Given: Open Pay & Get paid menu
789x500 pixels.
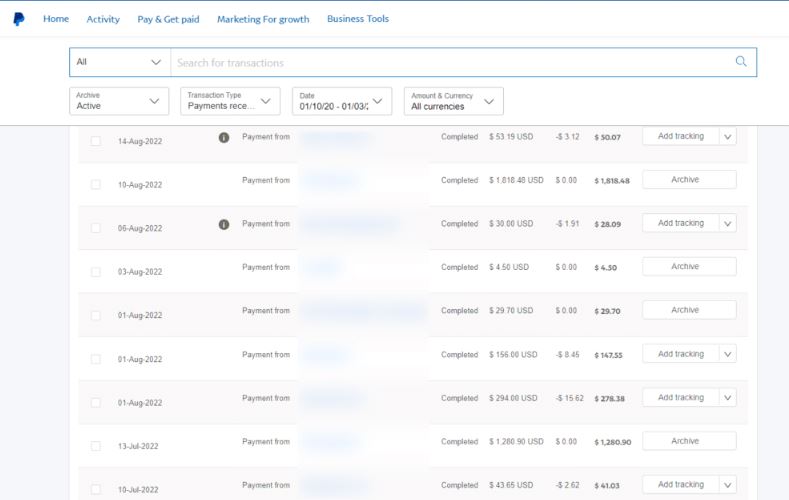Looking at the screenshot, I should pyautogui.click(x=168, y=19).
